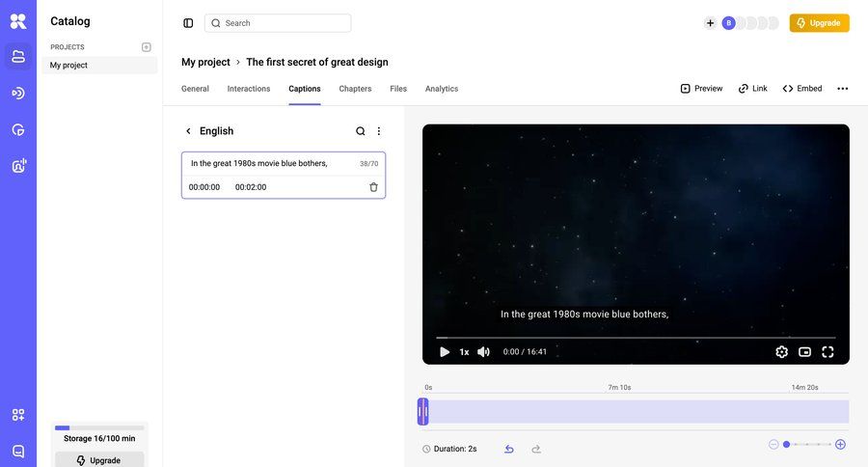Mute the video volume
868x467 pixels.
point(484,352)
